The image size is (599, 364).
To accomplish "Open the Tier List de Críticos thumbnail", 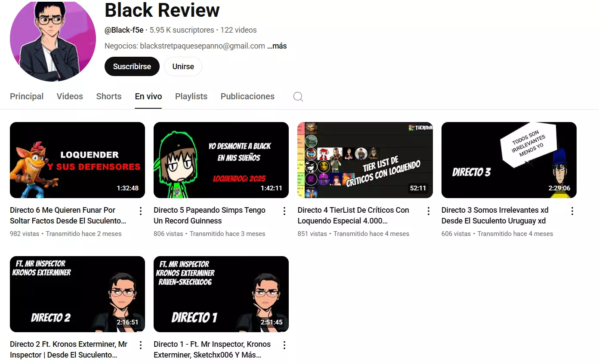I will click(365, 160).
